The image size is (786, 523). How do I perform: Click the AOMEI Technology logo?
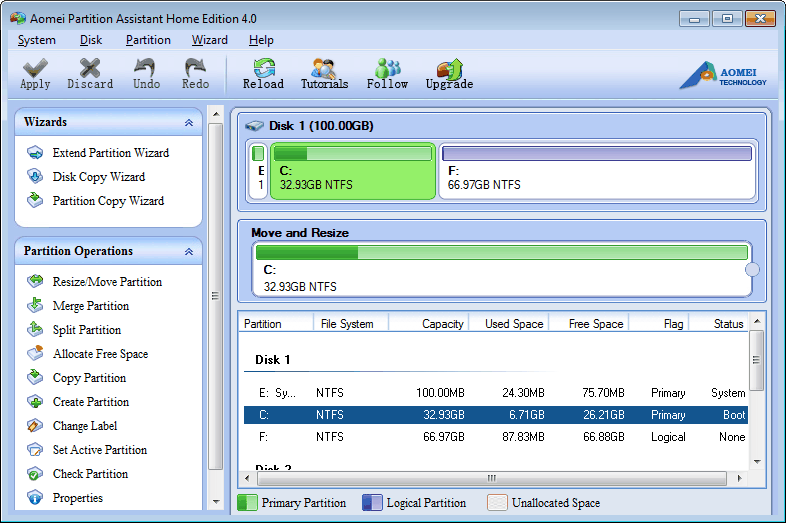pyautogui.click(x=723, y=75)
